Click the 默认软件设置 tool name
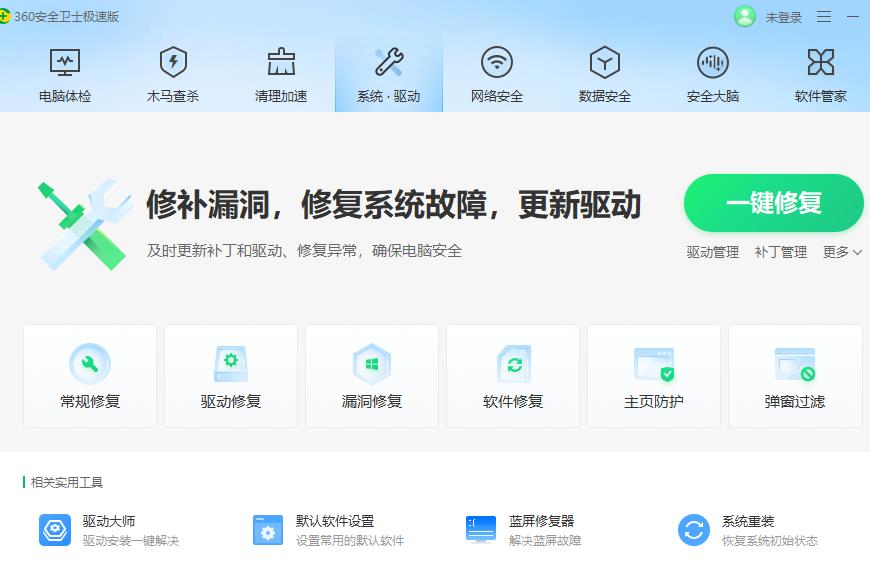Image resolution: width=870 pixels, height=580 pixels. point(335,521)
